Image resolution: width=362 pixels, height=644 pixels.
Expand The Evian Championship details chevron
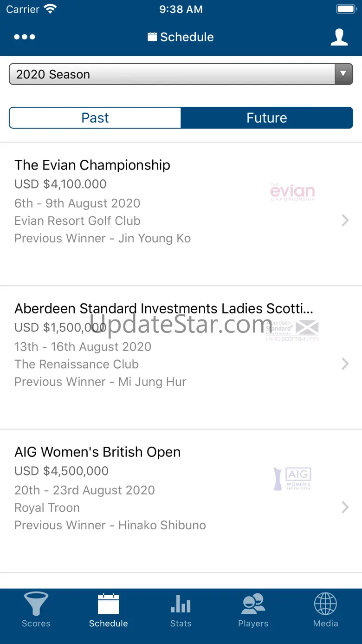345,220
